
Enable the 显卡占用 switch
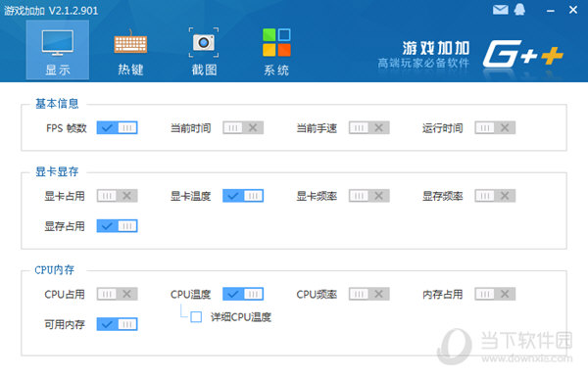click(117, 196)
